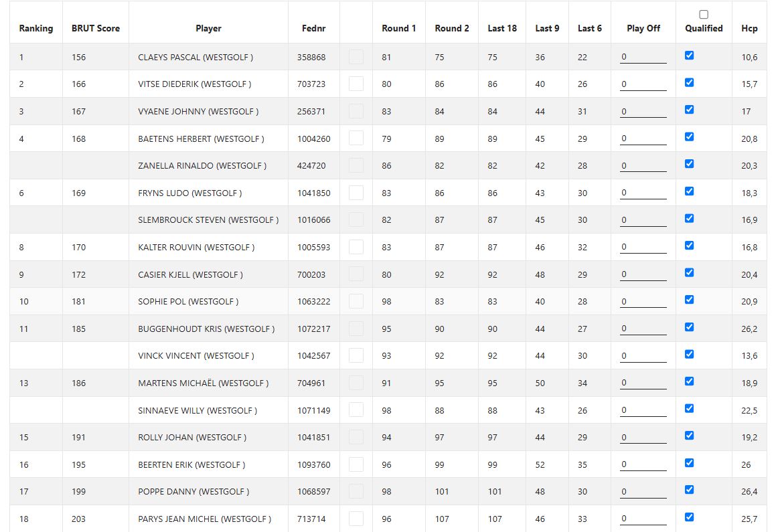Uncheck Qualified for ROLLY JOHAN
Image resolution: width=782 pixels, height=532 pixels.
coord(689,436)
